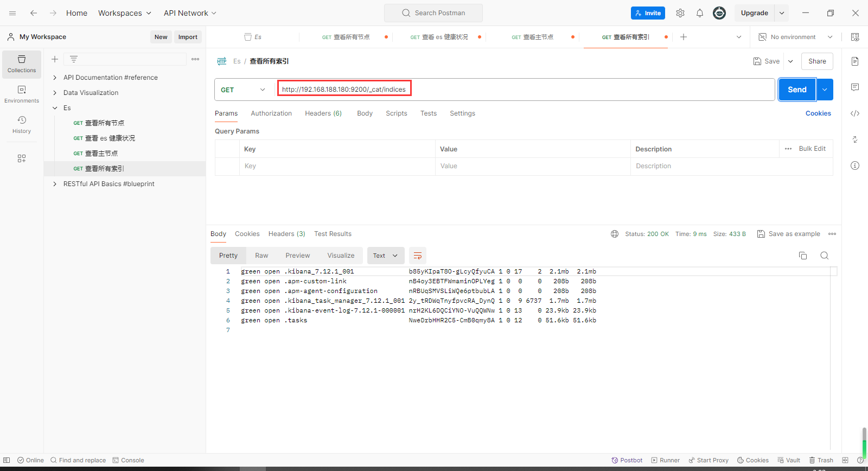Open the tabs overflow chevron
The image size is (868, 471).
coord(739,37)
